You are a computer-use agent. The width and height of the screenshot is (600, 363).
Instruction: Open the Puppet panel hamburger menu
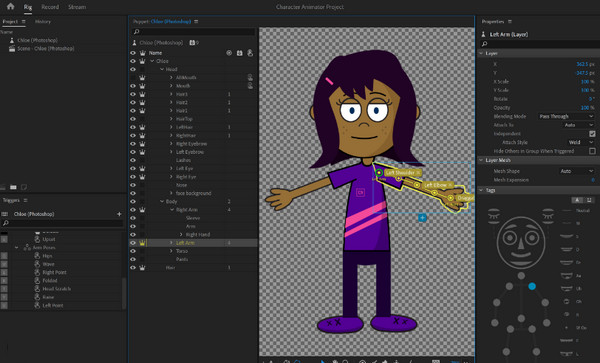(196, 21)
